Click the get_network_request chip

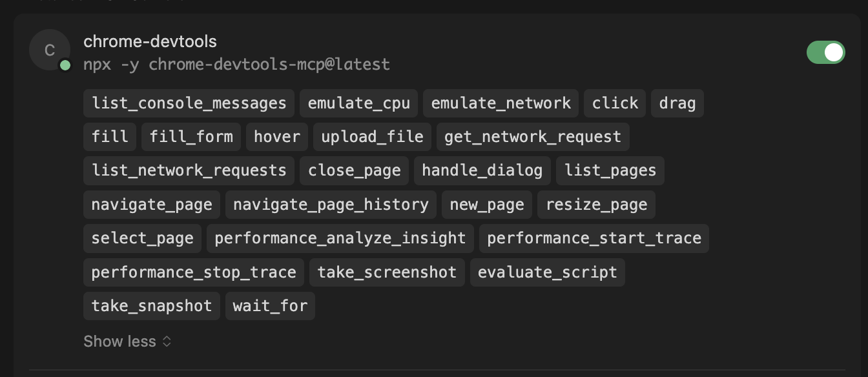point(533,137)
